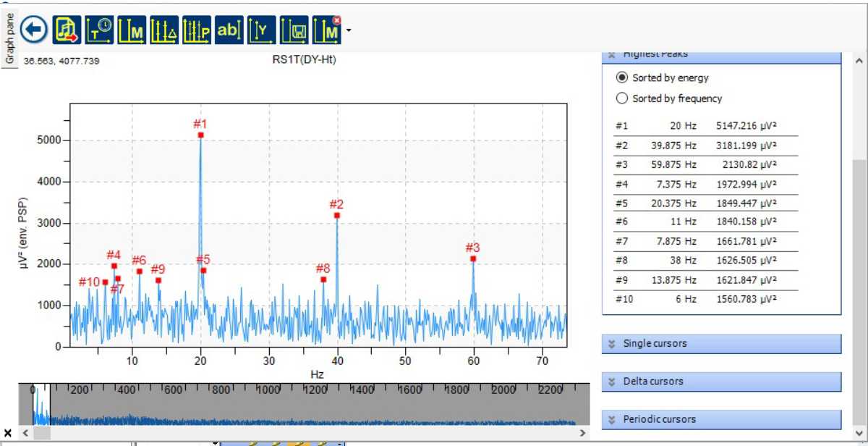Click the export audio file icon

tap(67, 30)
